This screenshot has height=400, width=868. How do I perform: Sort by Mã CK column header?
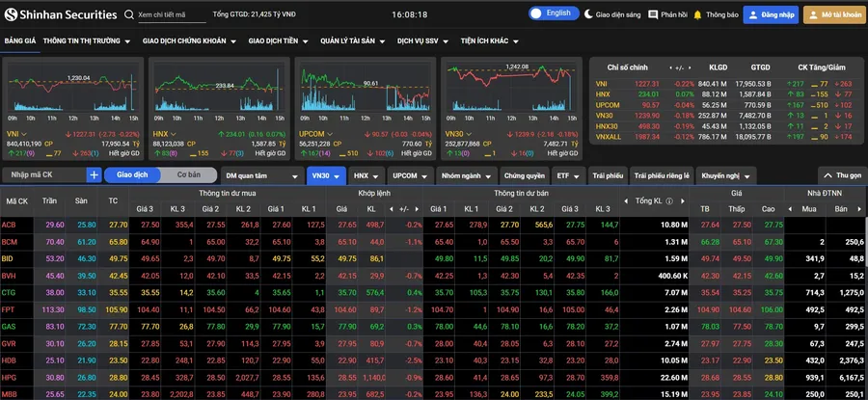(16, 201)
